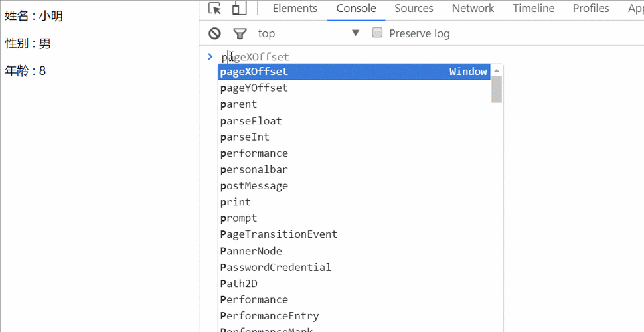The image size is (644, 332).
Task: Choose PasswordCredential from suggestions
Action: click(x=276, y=267)
